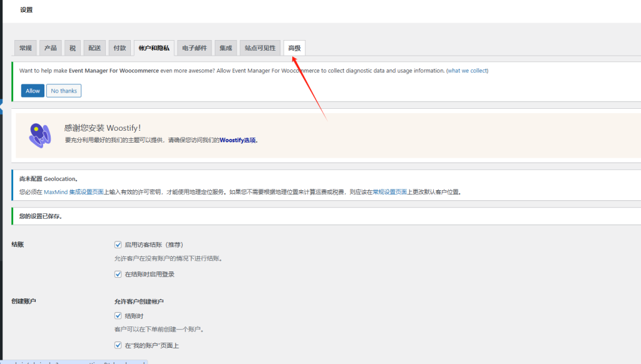The image size is (641, 364).
Task: Uncheck 在"我的账户"页面上 option
Action: click(118, 345)
